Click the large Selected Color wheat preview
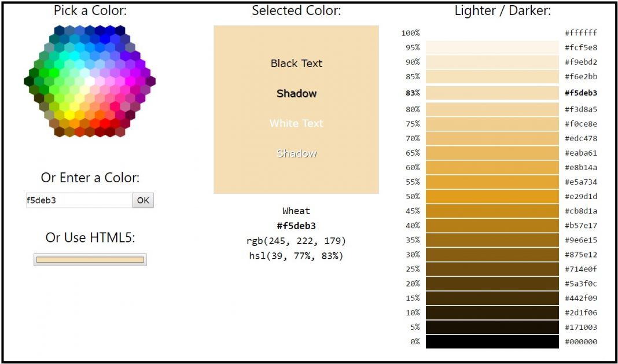This screenshot has width=618, height=364. pyautogui.click(x=296, y=109)
